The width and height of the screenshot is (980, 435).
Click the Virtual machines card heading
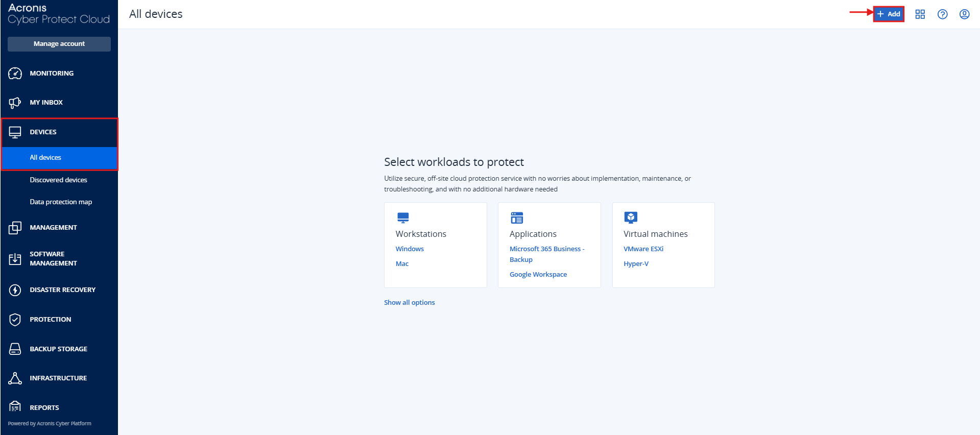(655, 234)
